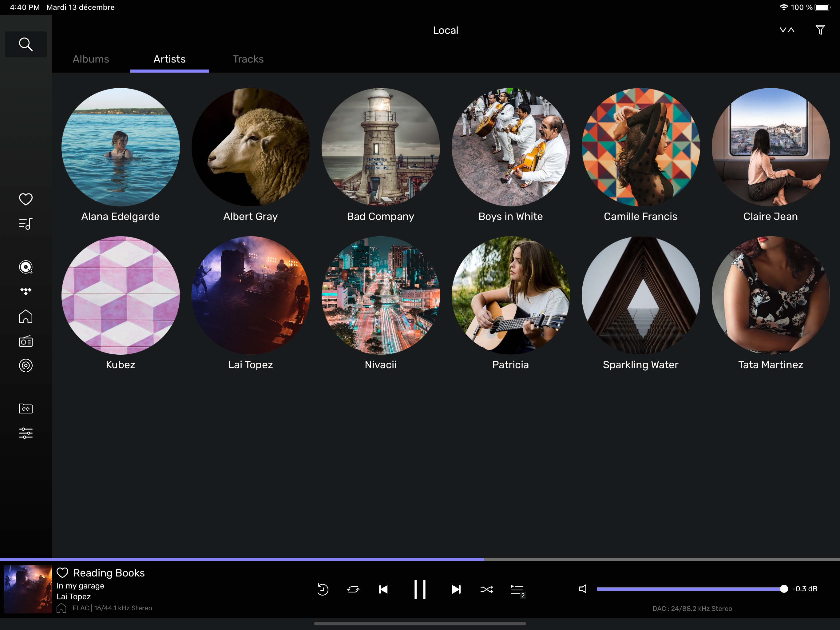Click the -0.3 dB volume value
840x630 pixels.
point(804,588)
